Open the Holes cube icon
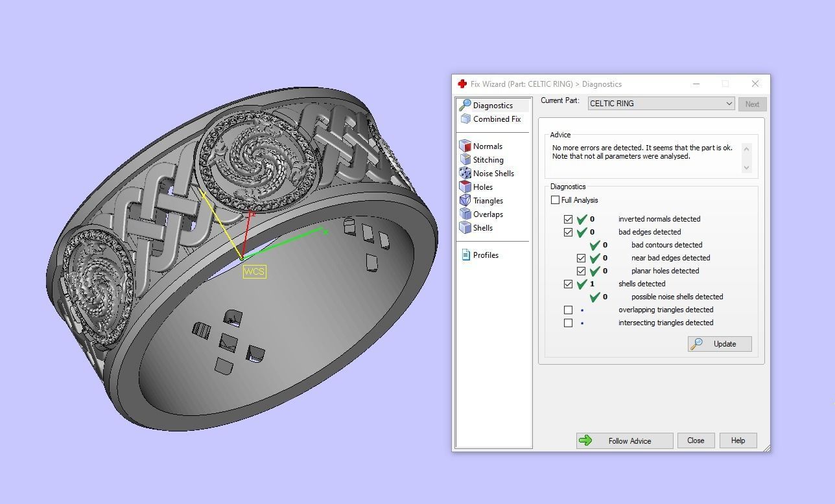Viewport: 835px width, 504px height. 465,187
